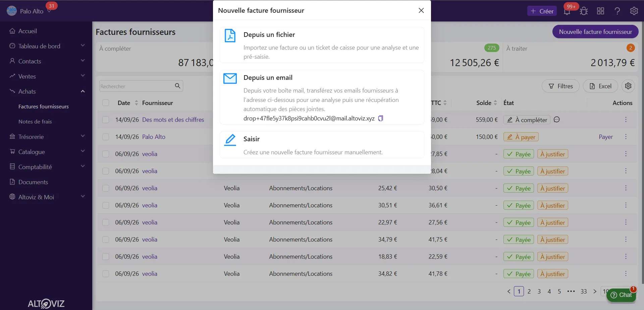This screenshot has width=644, height=310.
Task: Select the veolia row with 30,50 € TTC
Action: click(106, 188)
